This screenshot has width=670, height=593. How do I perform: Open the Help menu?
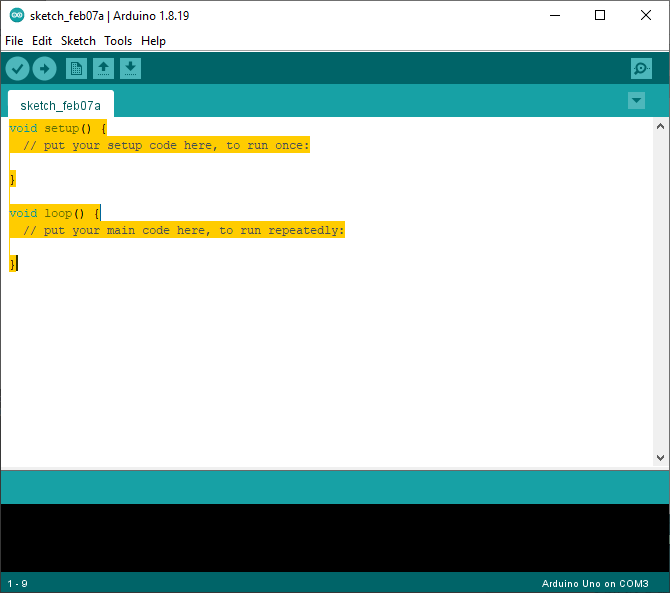pos(153,41)
